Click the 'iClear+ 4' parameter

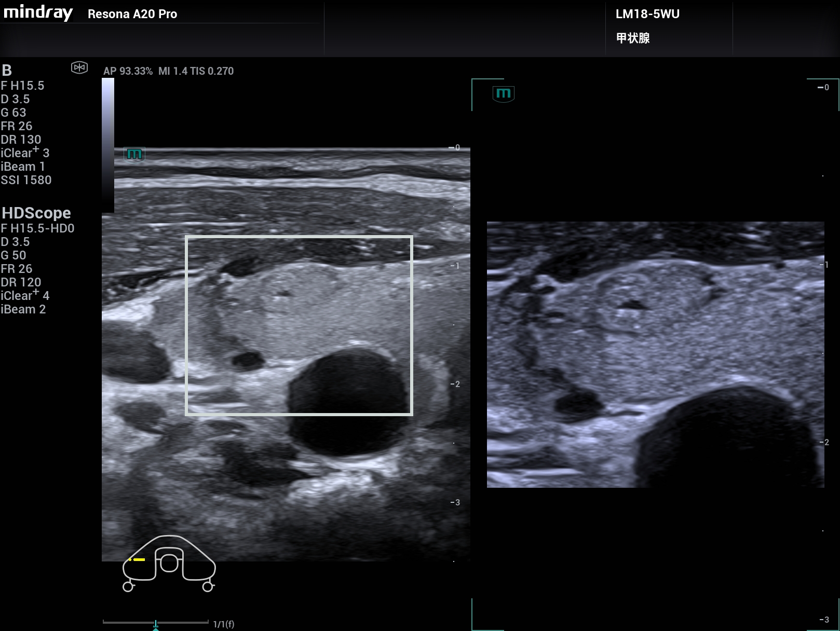25,295
